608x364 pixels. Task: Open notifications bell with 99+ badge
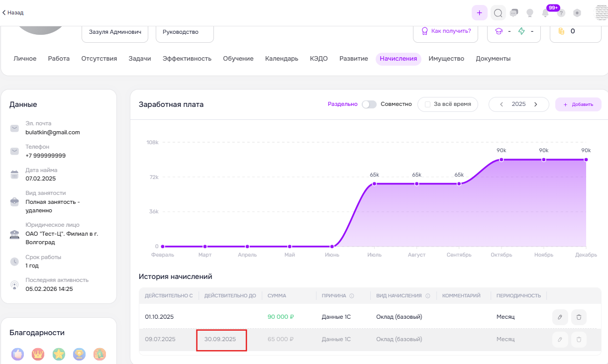(x=546, y=13)
